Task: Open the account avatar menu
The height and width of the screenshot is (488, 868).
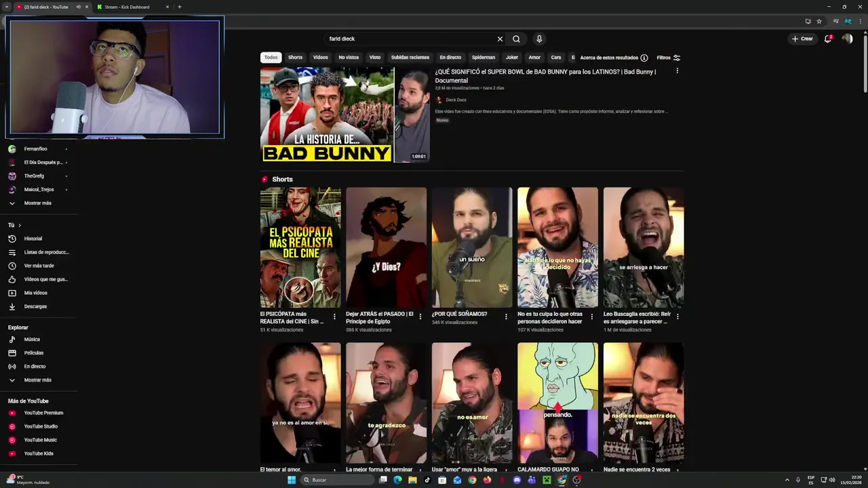Action: click(x=847, y=39)
